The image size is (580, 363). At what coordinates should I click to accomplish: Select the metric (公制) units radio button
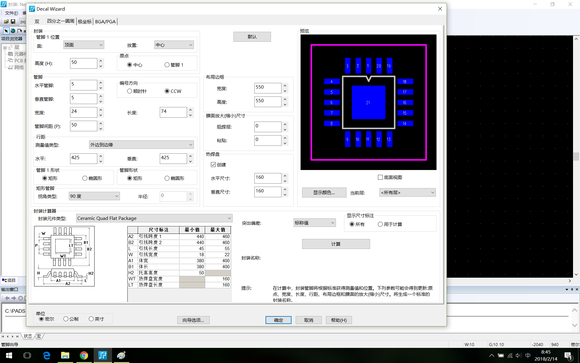click(x=66, y=319)
